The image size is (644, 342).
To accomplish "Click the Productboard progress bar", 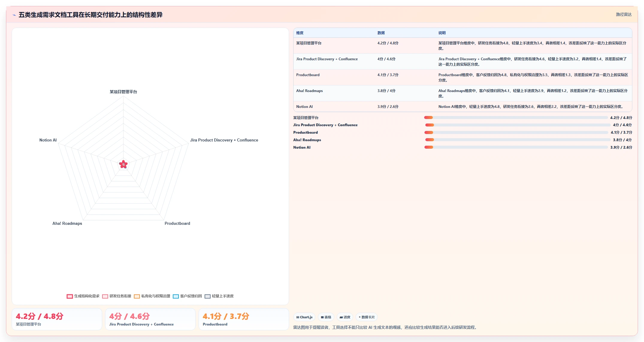I will (516, 132).
